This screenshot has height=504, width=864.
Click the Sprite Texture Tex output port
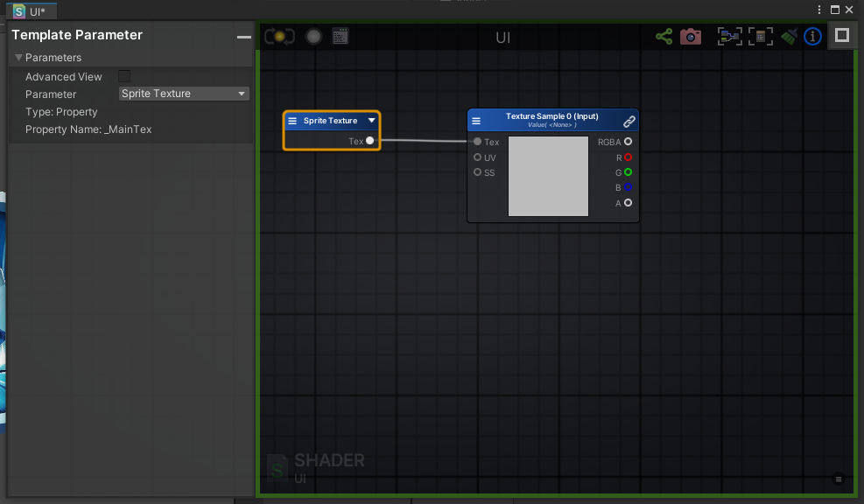tap(369, 141)
